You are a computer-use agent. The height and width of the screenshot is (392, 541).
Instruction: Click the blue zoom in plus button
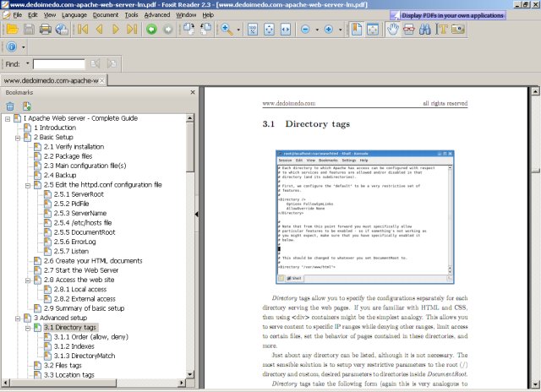tap(329, 30)
